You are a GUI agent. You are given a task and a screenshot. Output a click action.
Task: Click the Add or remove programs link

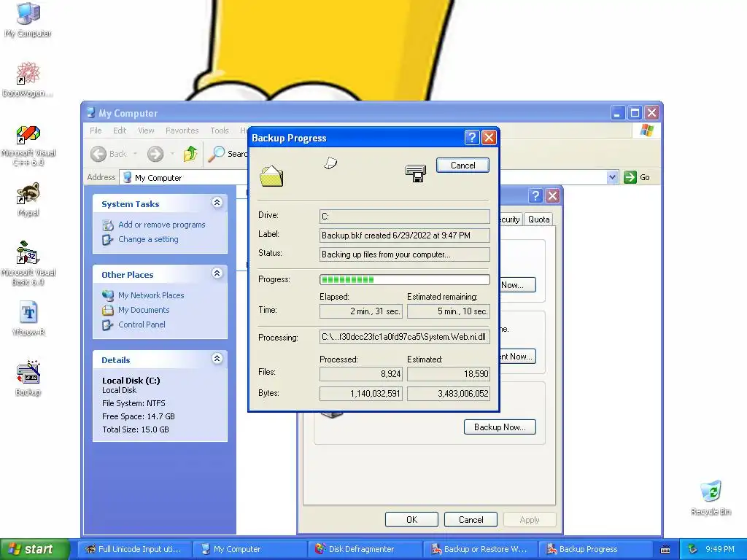click(x=162, y=225)
